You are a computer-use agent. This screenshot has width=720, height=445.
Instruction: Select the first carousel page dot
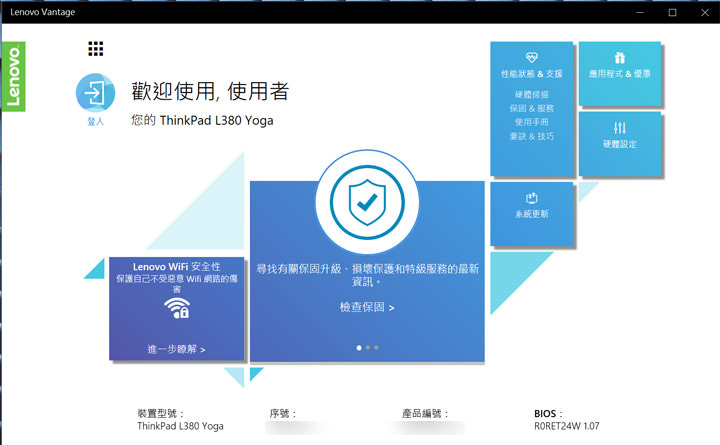(x=358, y=347)
